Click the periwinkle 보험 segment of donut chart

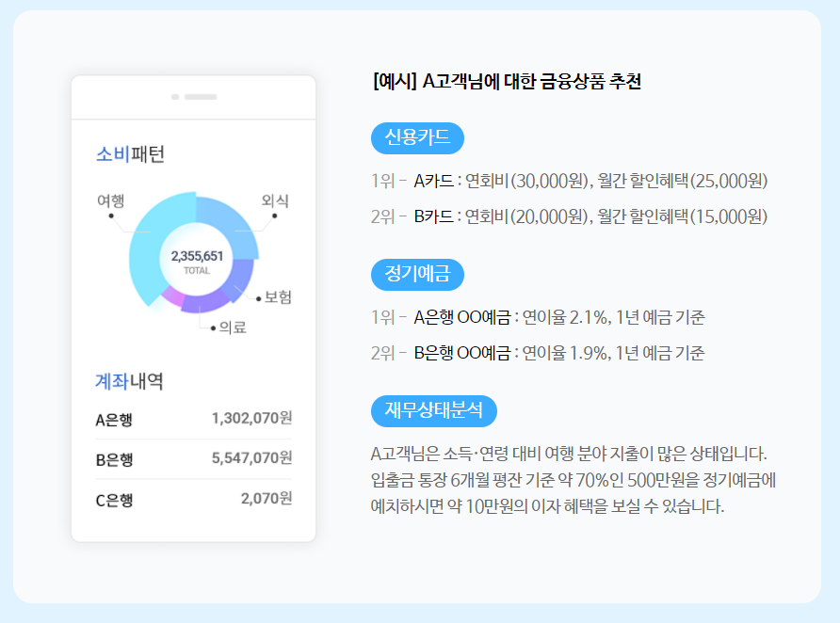point(241,278)
